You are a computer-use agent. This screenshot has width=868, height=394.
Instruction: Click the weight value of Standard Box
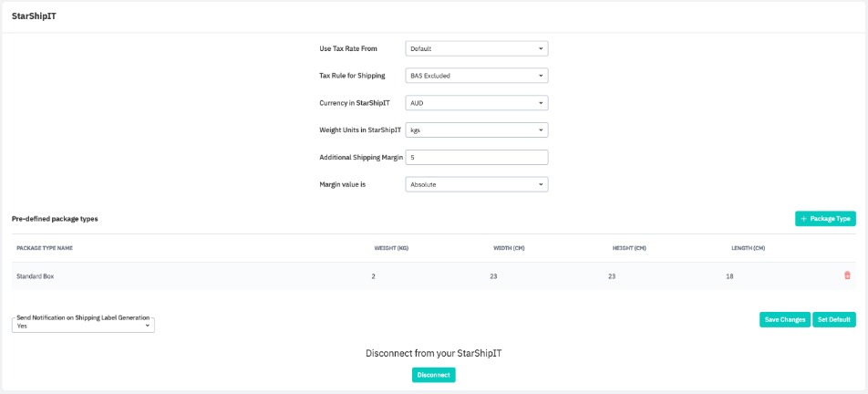click(x=374, y=276)
